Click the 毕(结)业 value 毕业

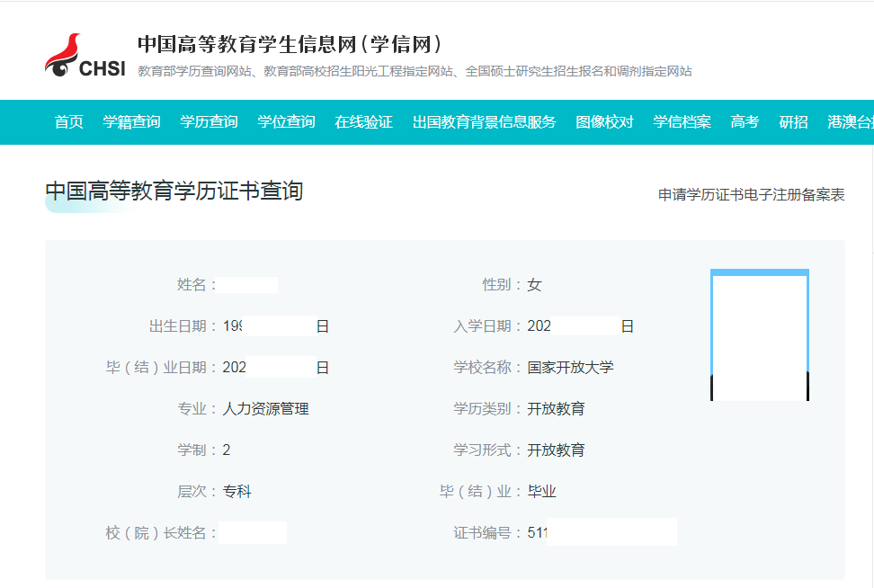pos(542,491)
